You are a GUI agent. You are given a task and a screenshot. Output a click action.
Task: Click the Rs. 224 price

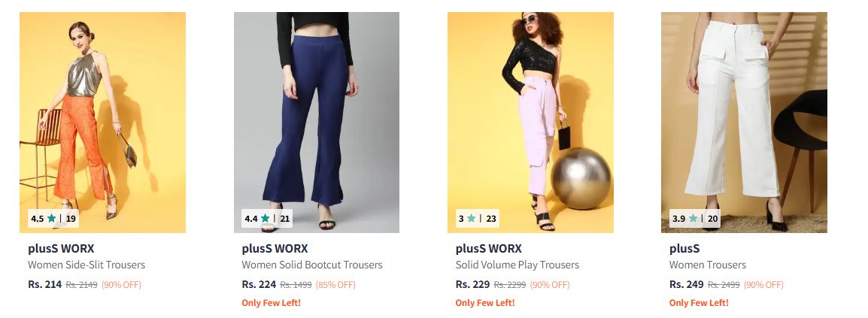pos(259,285)
